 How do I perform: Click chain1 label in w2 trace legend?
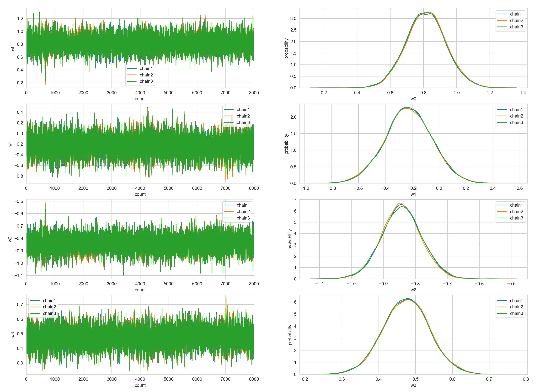243,205
